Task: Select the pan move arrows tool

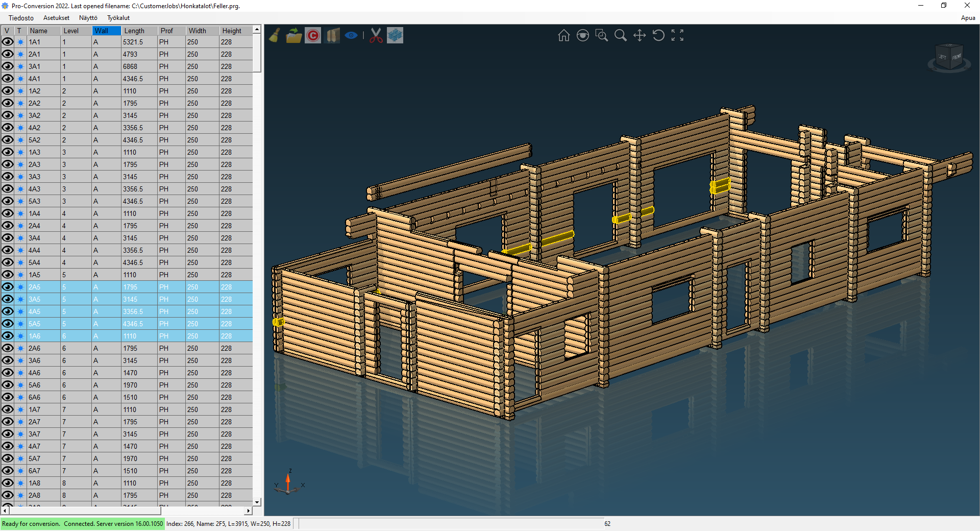Action: 640,35
